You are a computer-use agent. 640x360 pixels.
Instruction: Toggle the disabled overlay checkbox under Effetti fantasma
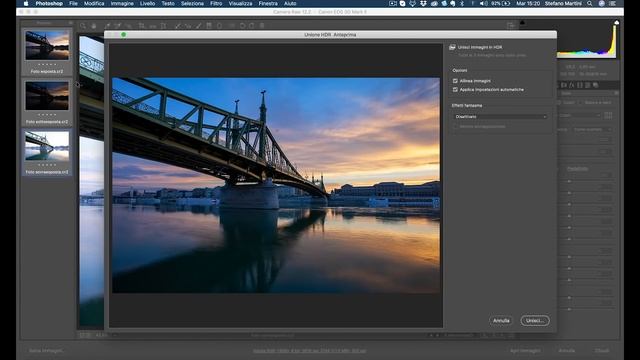click(x=455, y=127)
